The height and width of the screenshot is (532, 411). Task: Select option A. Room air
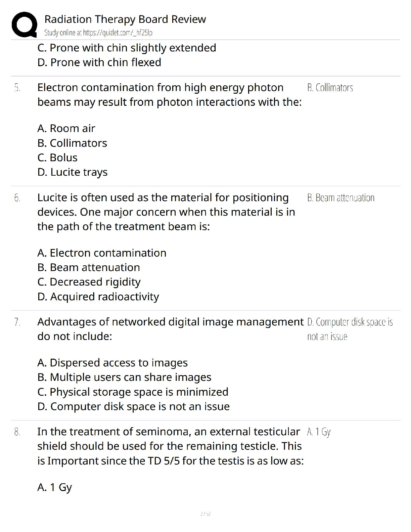66,128
